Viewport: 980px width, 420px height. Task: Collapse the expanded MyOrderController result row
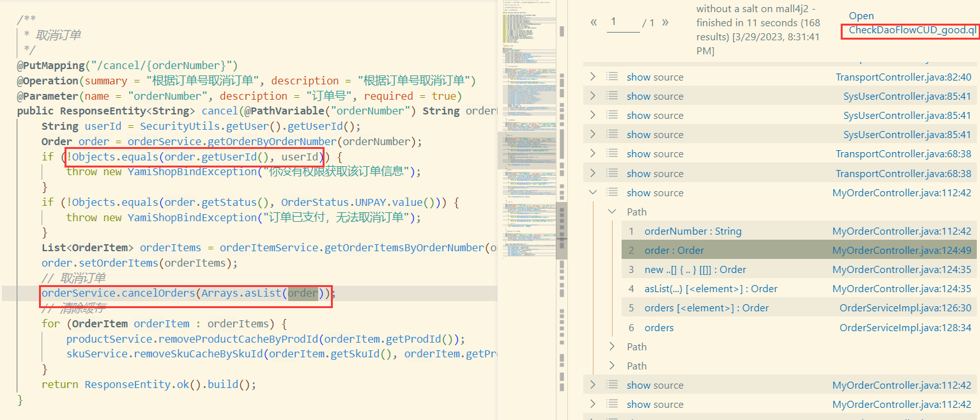tap(593, 192)
